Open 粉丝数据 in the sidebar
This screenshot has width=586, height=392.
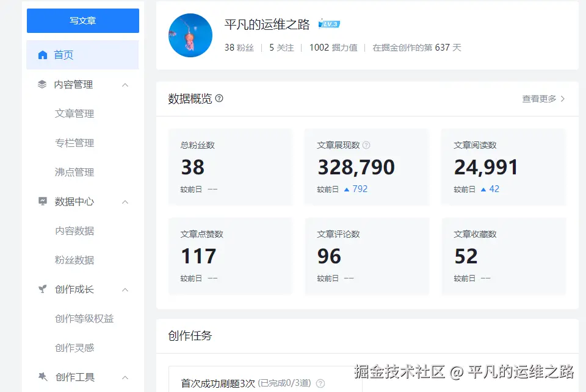coord(74,260)
